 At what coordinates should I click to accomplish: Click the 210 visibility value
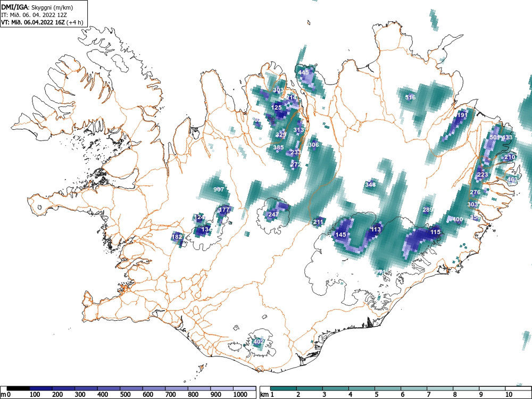tap(510, 157)
